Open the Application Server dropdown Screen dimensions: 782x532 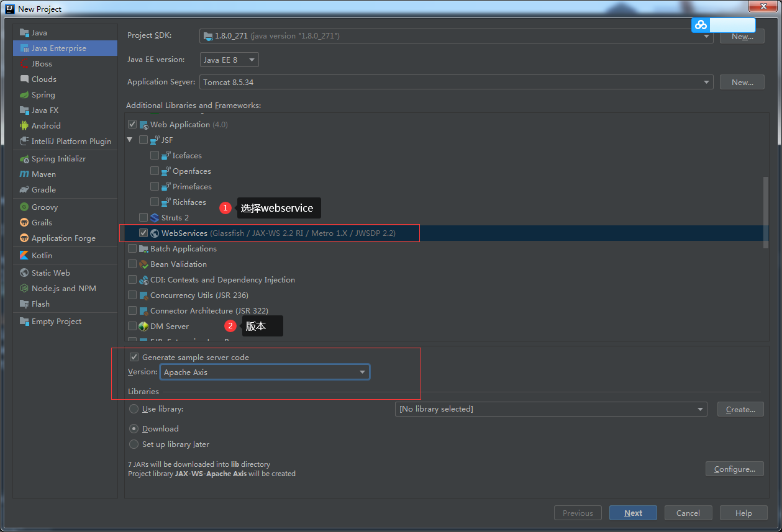coord(706,81)
